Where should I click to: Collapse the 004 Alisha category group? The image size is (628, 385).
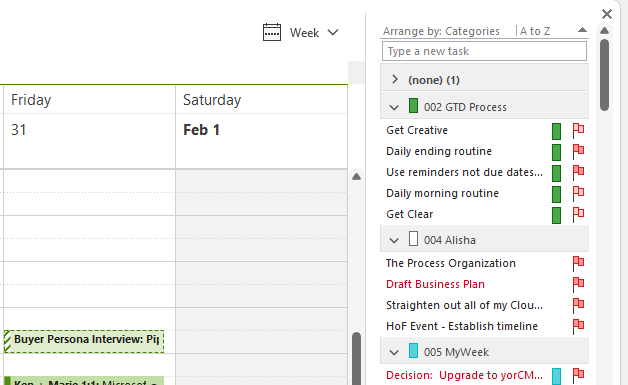pos(394,240)
